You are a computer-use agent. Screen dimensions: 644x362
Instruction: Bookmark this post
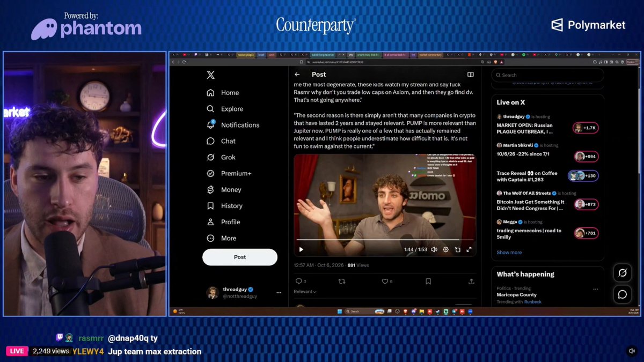coord(428,281)
